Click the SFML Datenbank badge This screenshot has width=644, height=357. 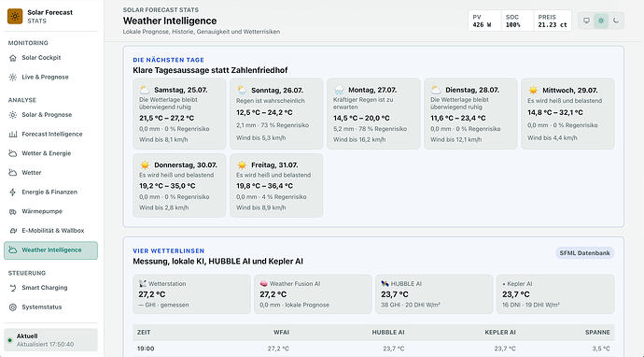pyautogui.click(x=584, y=253)
